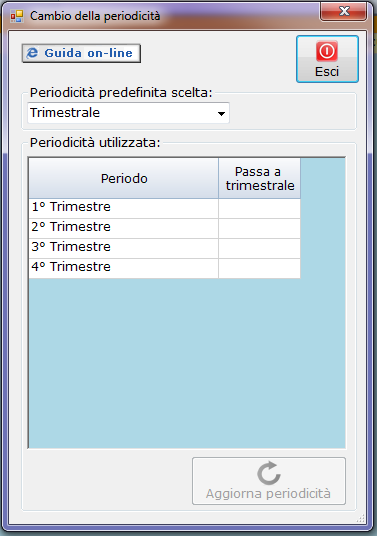Select the 3° Trimestre row
Image resolution: width=377 pixels, height=536 pixels.
[x=124, y=248]
